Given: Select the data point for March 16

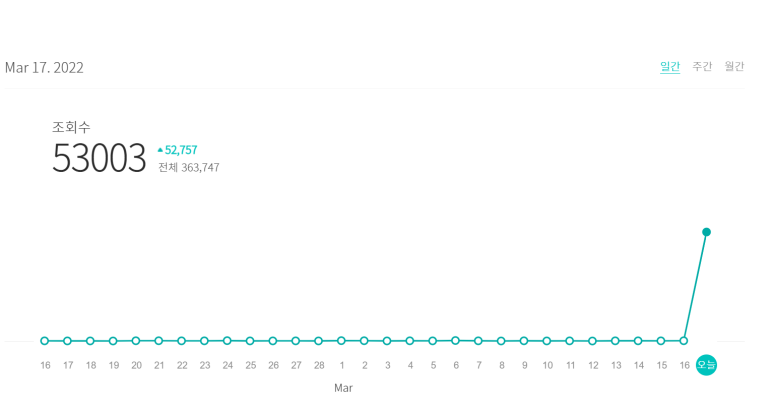Looking at the screenshot, I should click(x=684, y=341).
